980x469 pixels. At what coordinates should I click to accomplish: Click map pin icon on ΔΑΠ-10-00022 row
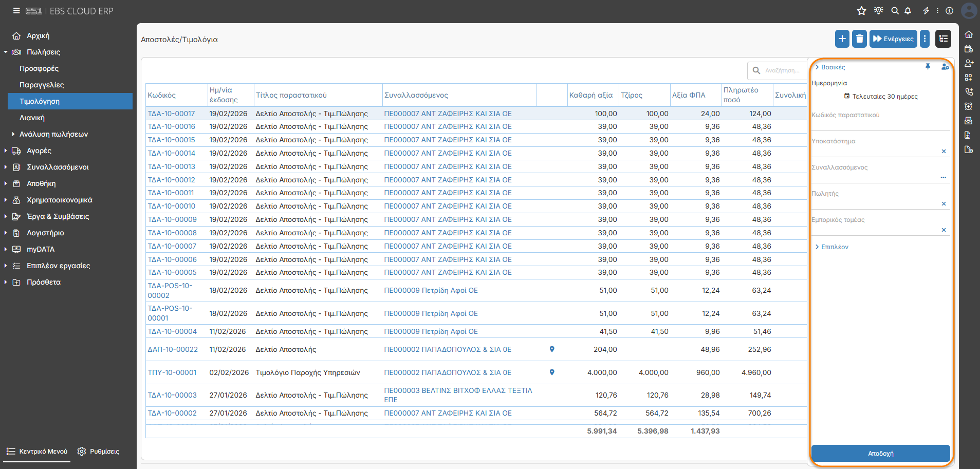(552, 349)
